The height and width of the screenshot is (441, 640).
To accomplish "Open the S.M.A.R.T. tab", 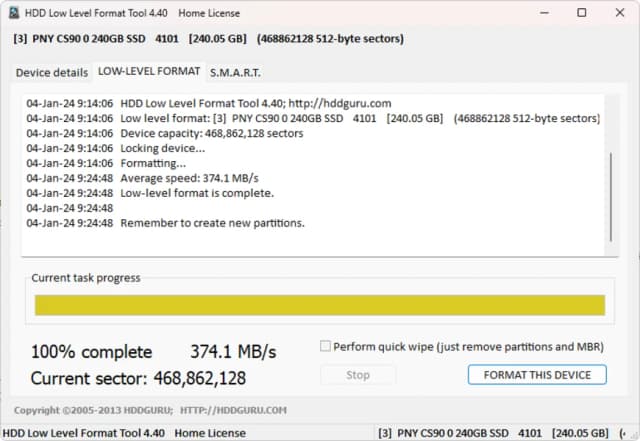I will [235, 73].
